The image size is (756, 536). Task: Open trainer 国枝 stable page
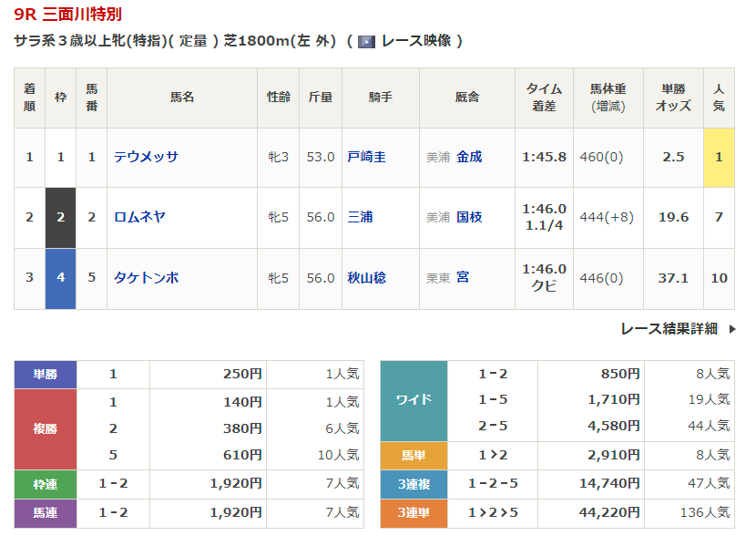click(x=469, y=217)
